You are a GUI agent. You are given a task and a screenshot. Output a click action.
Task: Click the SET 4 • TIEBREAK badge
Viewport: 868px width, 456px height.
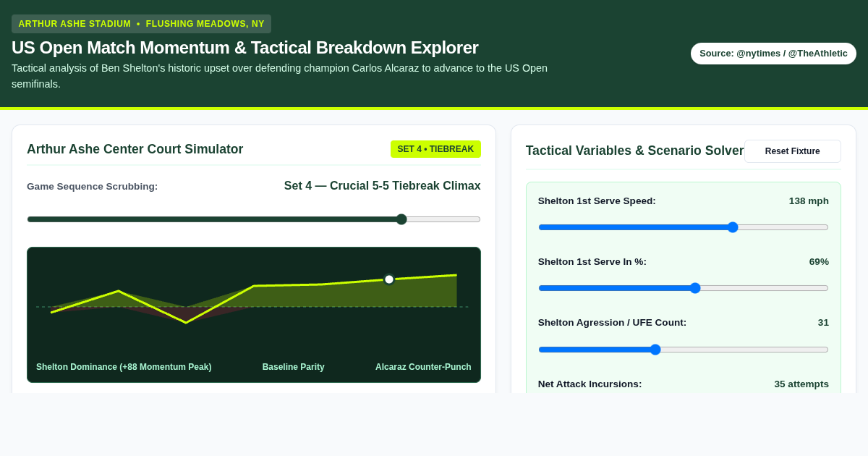tap(435, 149)
